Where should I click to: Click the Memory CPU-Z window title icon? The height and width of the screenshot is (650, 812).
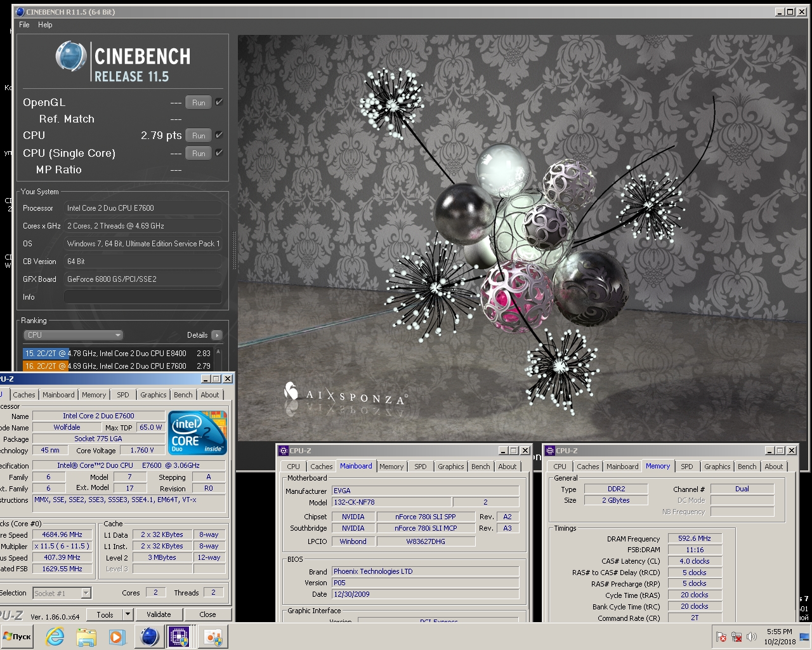(x=550, y=451)
